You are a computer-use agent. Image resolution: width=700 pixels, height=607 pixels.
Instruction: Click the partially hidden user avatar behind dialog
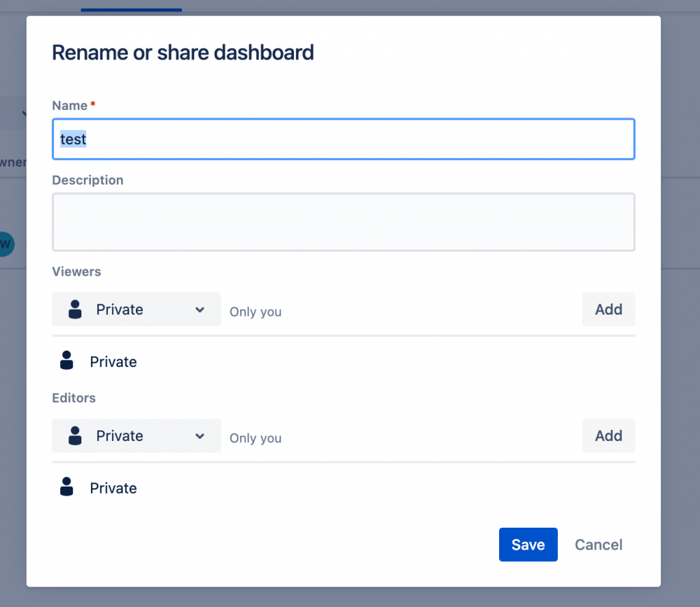point(7,243)
